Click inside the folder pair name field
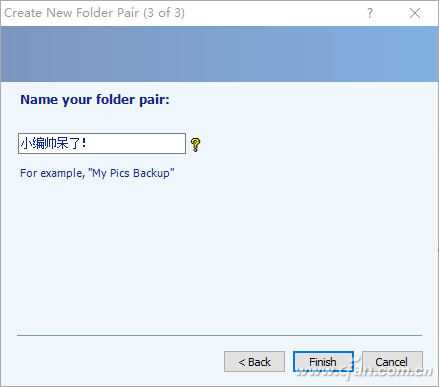The image size is (439, 387). click(102, 144)
